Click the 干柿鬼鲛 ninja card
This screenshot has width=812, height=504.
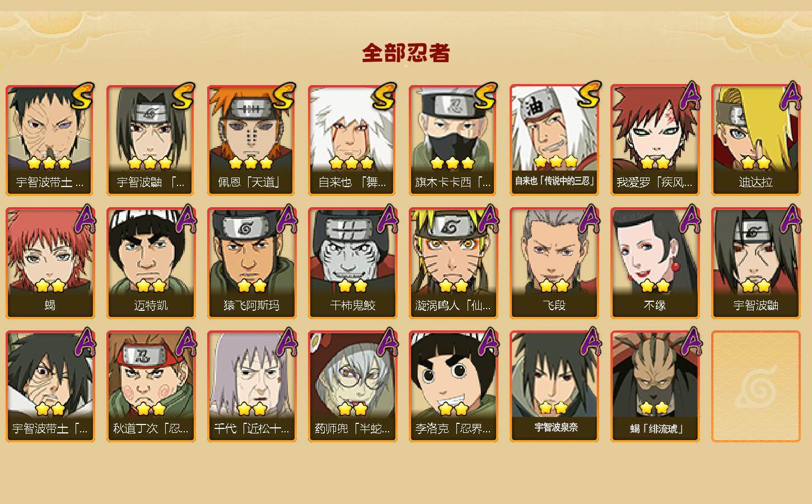click(x=352, y=263)
